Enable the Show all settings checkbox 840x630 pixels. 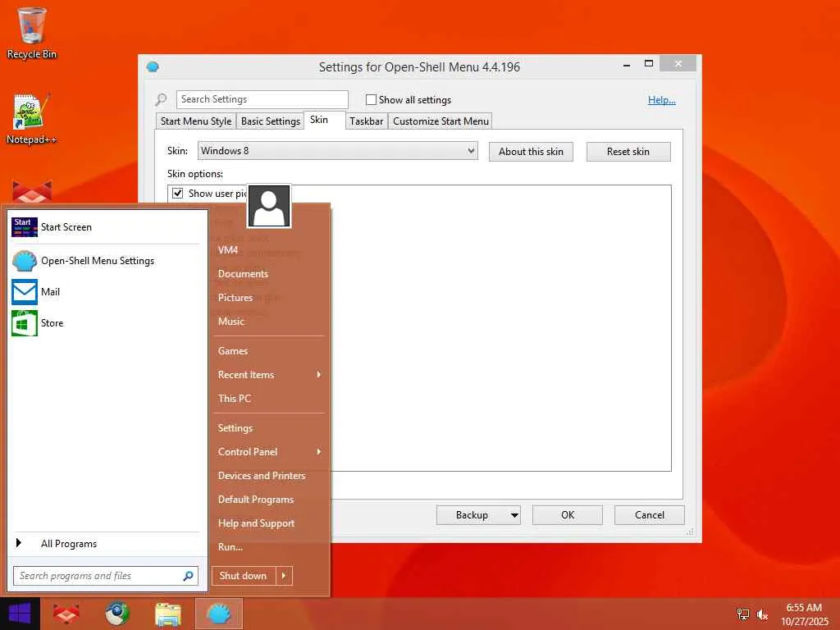click(x=371, y=99)
